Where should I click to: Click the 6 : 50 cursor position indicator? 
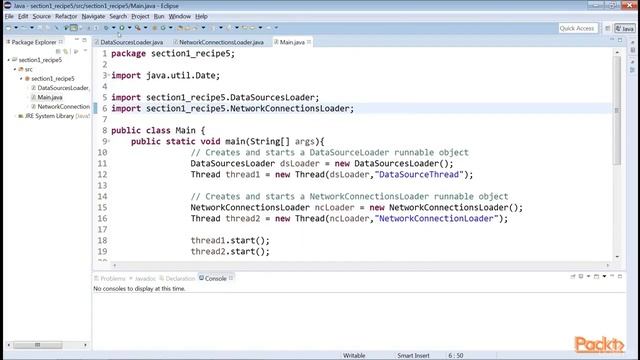coord(456,356)
